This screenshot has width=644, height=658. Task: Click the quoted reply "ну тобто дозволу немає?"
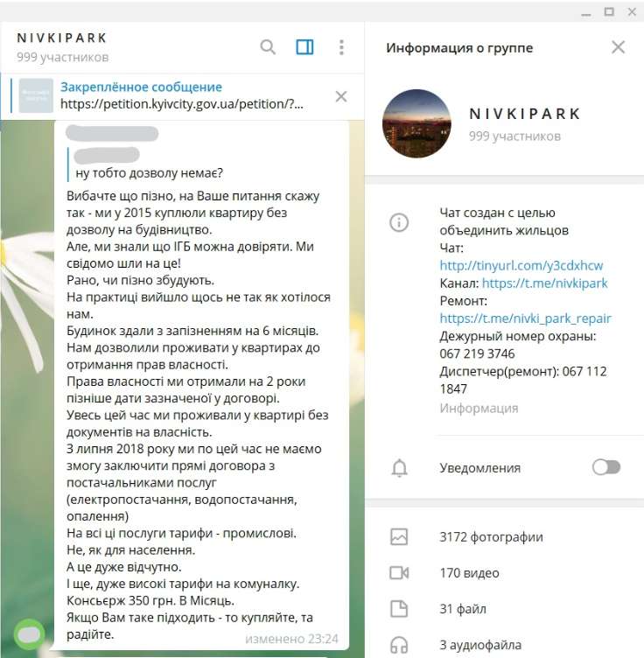(149, 173)
